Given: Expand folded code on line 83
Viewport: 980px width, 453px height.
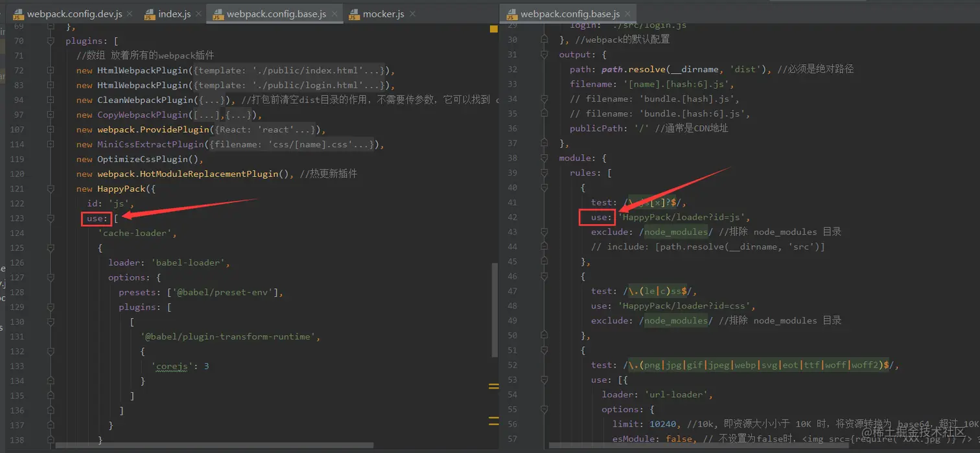Looking at the screenshot, I should [x=51, y=85].
